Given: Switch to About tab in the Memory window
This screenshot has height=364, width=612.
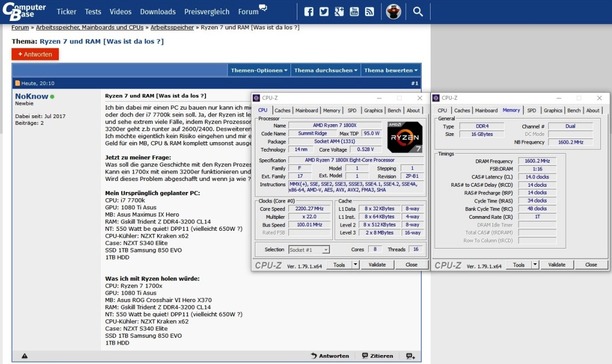Looking at the screenshot, I should tap(593, 111).
